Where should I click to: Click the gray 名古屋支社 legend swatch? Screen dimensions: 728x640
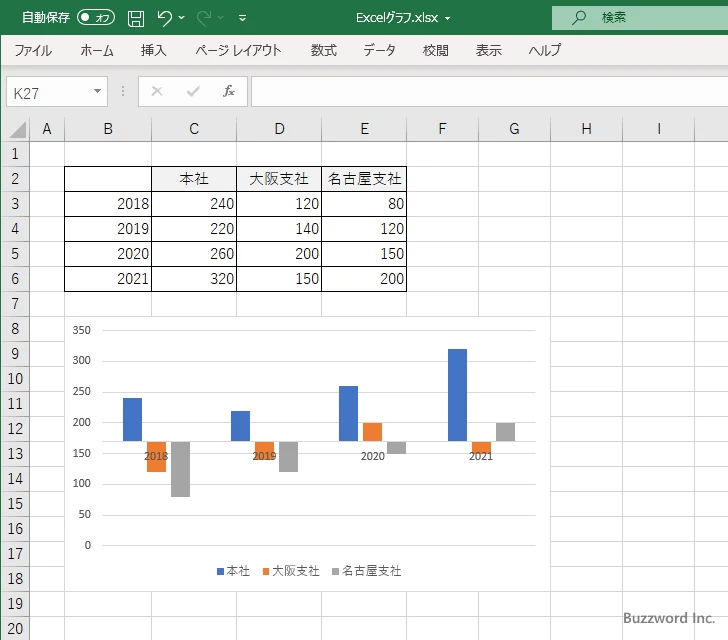[336, 571]
